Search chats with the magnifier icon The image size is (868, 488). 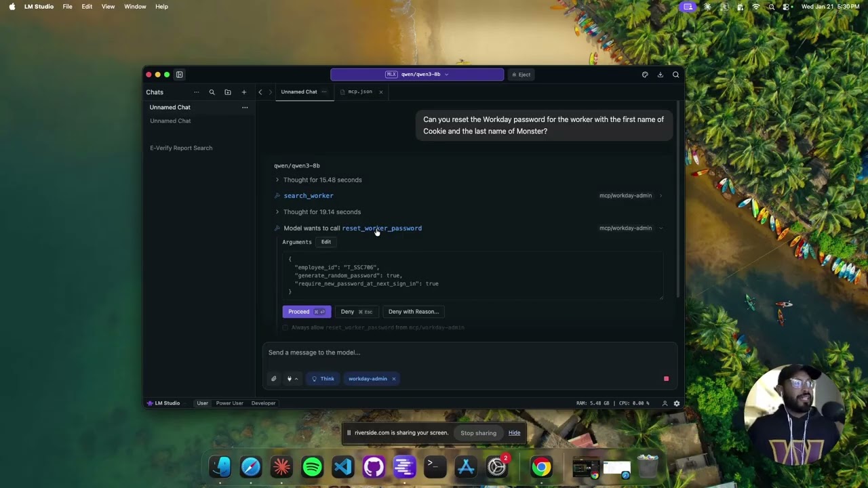click(212, 92)
